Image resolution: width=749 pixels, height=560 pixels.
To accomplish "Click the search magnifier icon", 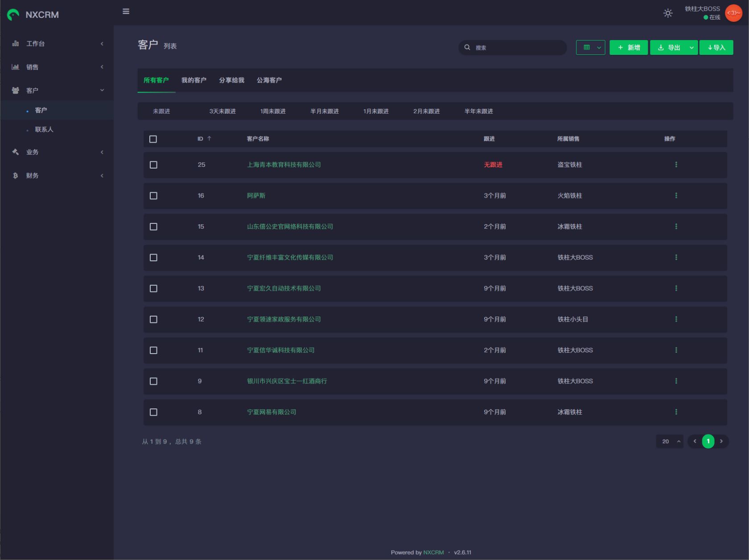I will (x=467, y=47).
